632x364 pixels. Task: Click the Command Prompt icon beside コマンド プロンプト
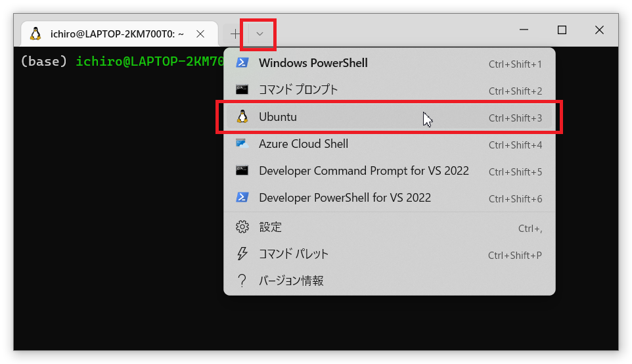242,90
